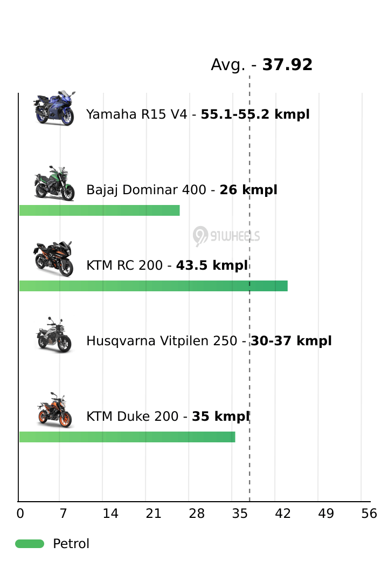
Task: Click the Husqvarna Vitpilen 250 mileage label
Action: (209, 341)
